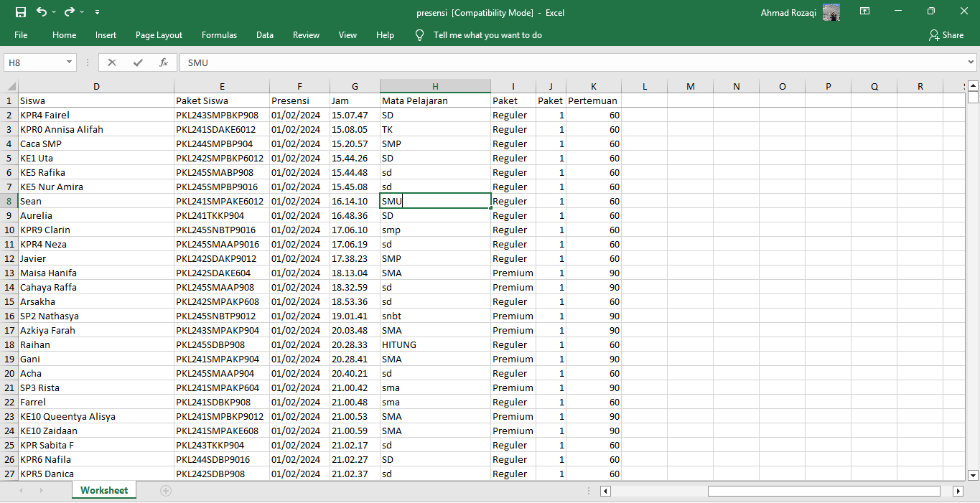Open the Redo history dropdown arrow
The width and height of the screenshot is (980, 503).
click(x=82, y=12)
